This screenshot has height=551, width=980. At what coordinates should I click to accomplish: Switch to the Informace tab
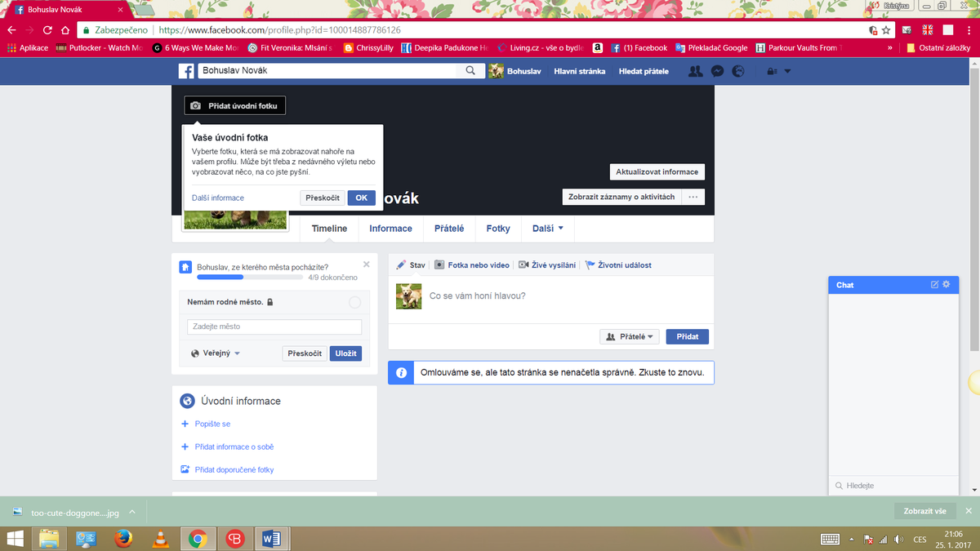click(390, 229)
